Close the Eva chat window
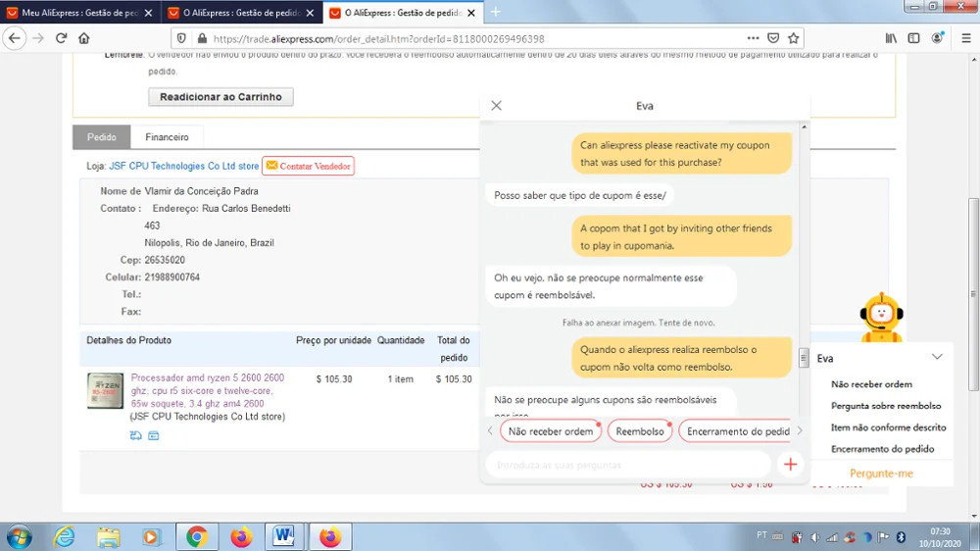The height and width of the screenshot is (551, 980). point(496,106)
